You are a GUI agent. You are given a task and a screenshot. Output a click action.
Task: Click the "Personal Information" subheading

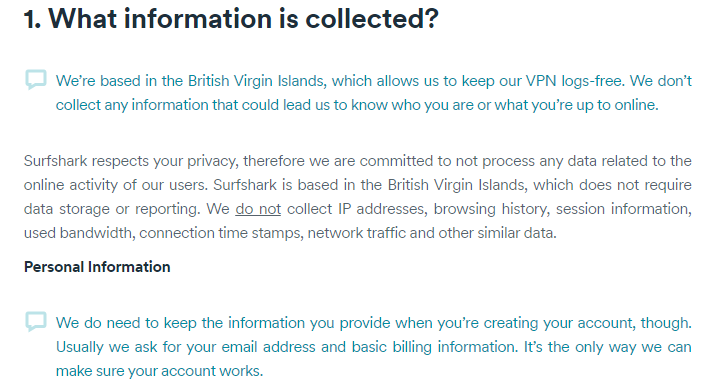(x=97, y=267)
